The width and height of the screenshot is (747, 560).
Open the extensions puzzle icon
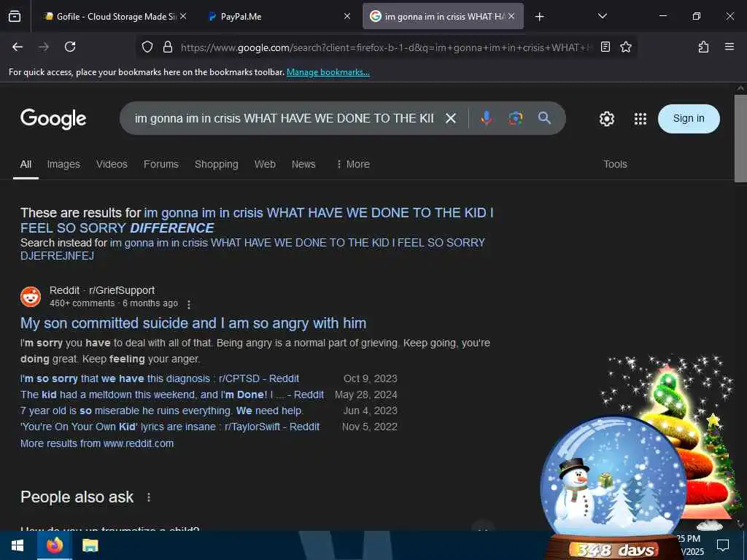(703, 47)
